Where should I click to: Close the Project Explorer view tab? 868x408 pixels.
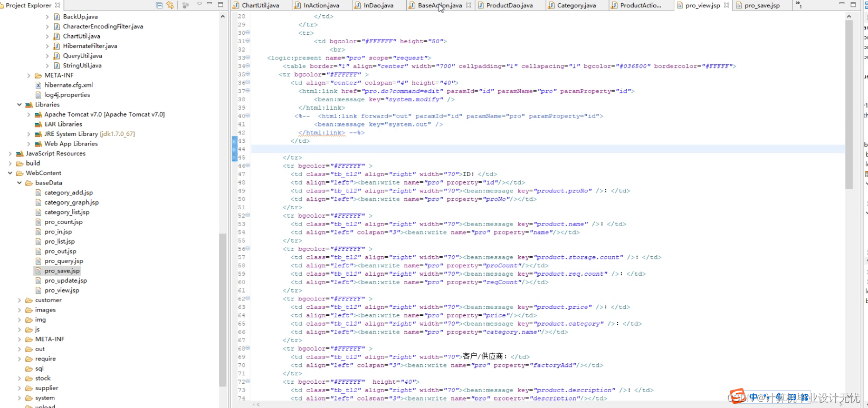[58, 5]
